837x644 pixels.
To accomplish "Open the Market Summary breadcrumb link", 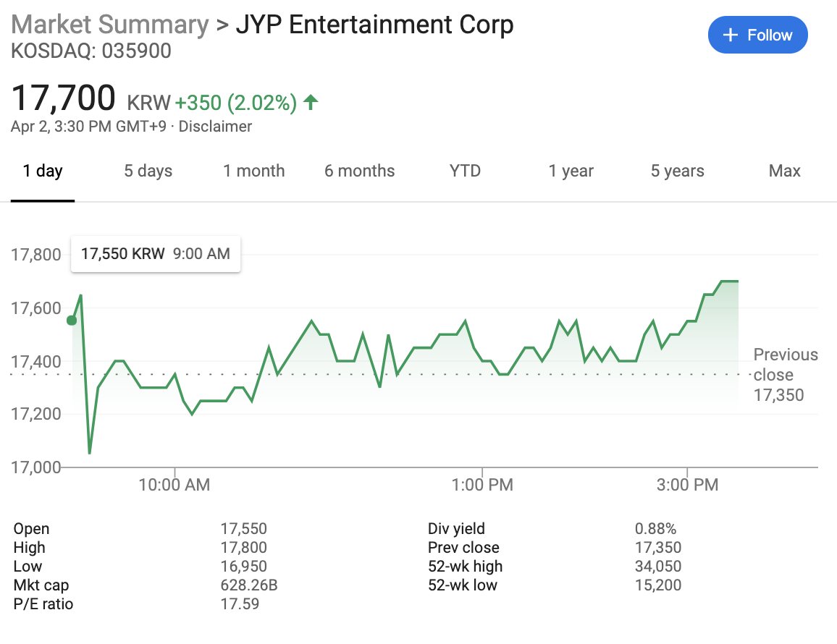I will click(110, 25).
